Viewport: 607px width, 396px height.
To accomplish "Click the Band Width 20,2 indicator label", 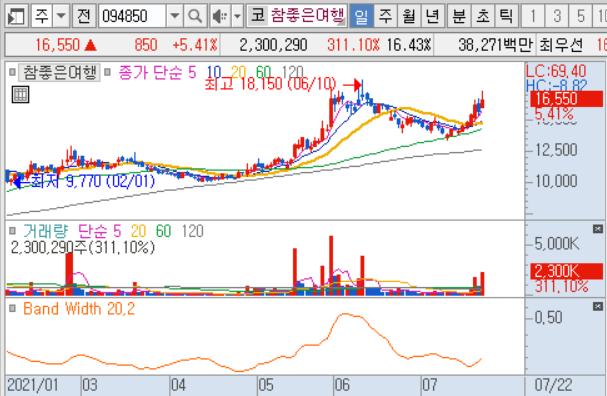I will (79, 309).
